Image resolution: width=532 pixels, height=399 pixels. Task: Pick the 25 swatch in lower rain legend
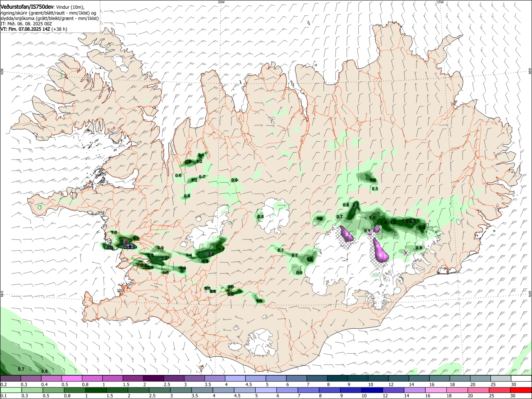pyautogui.click(x=499, y=390)
